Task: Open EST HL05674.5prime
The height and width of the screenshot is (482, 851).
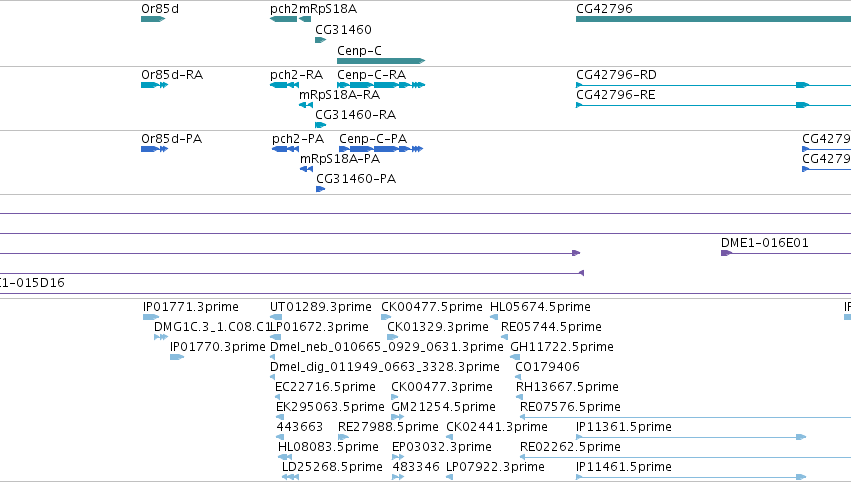Action: click(x=540, y=307)
